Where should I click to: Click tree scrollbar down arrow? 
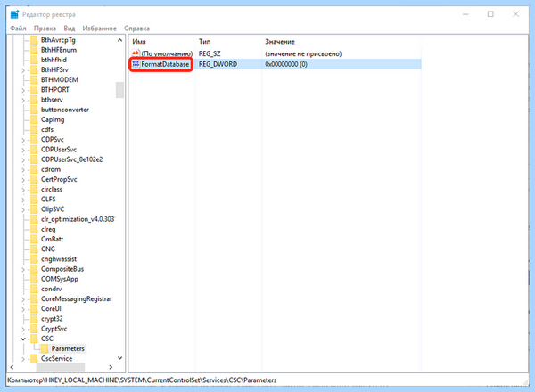click(x=119, y=358)
